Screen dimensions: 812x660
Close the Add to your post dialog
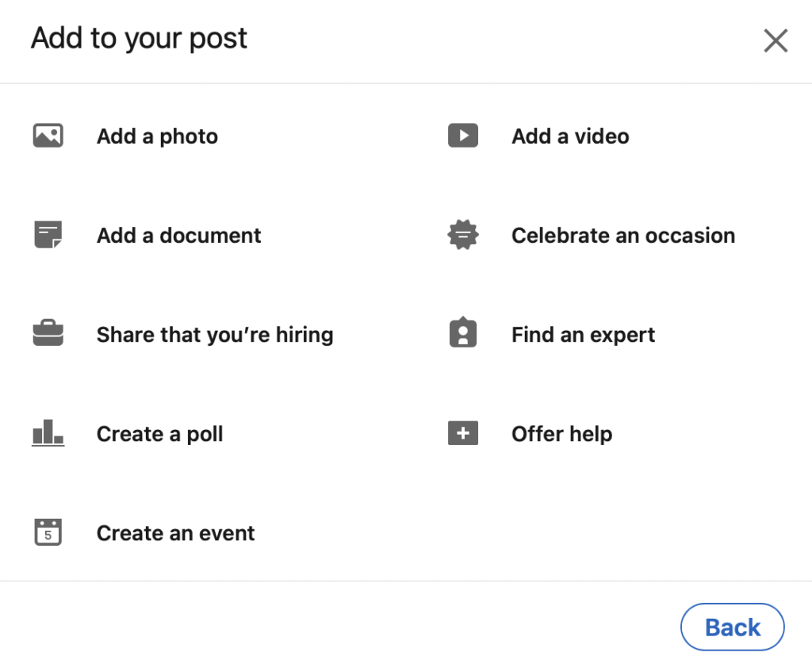coord(775,40)
